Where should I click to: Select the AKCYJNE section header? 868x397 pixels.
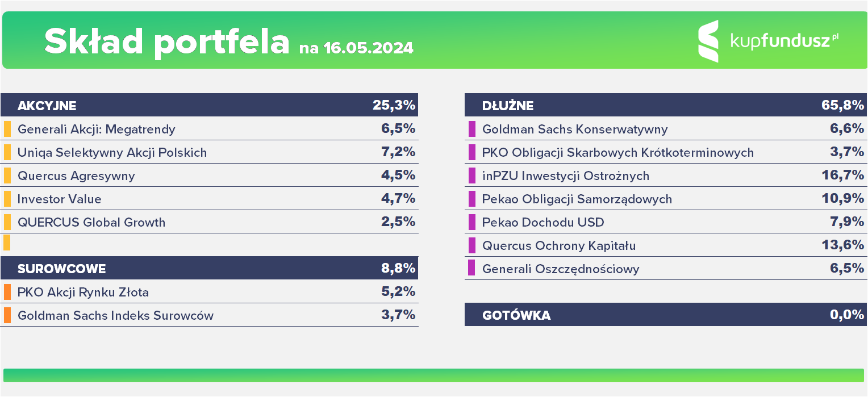pos(209,105)
